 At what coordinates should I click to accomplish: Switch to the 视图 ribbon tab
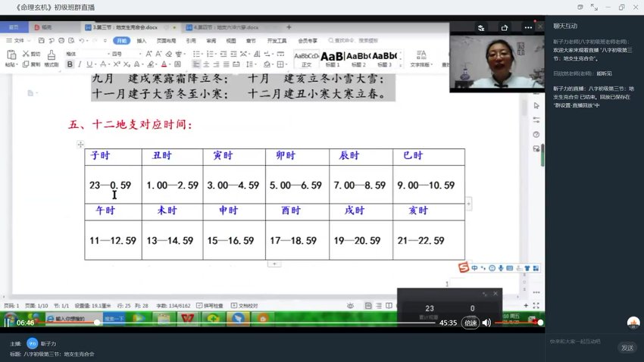(231, 40)
